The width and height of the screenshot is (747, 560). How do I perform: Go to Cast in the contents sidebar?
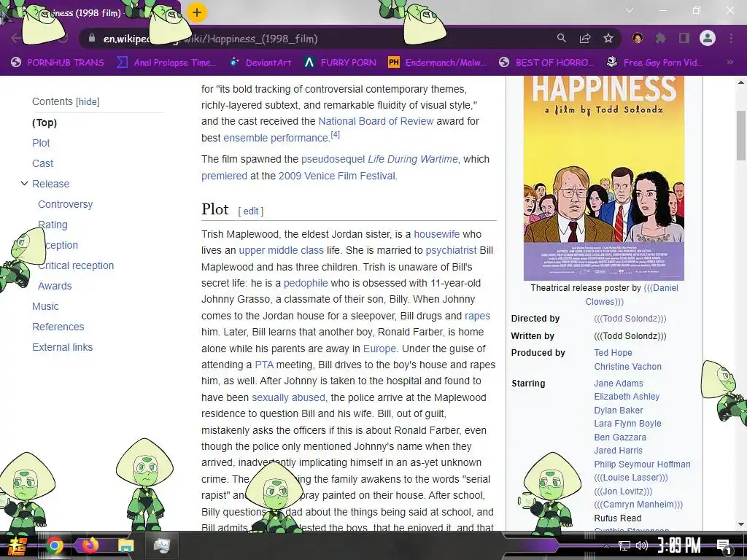[x=42, y=163]
